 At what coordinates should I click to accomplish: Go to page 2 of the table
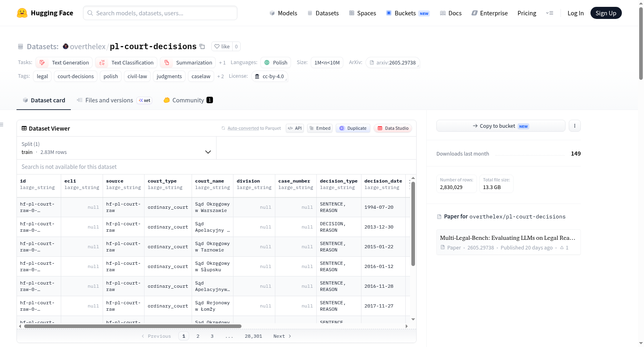click(198, 336)
